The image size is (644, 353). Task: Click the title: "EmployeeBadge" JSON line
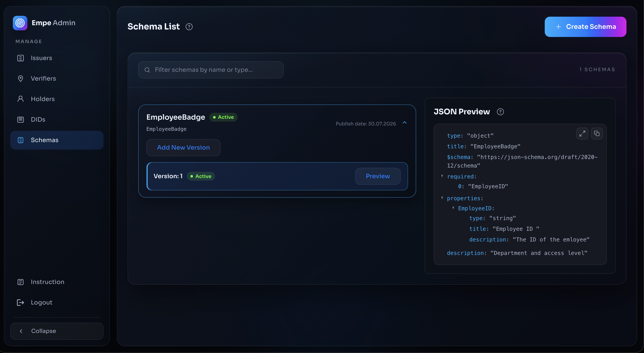[x=484, y=146]
